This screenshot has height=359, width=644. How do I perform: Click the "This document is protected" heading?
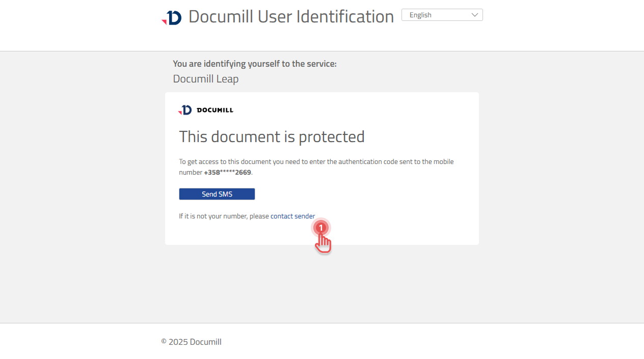click(272, 136)
